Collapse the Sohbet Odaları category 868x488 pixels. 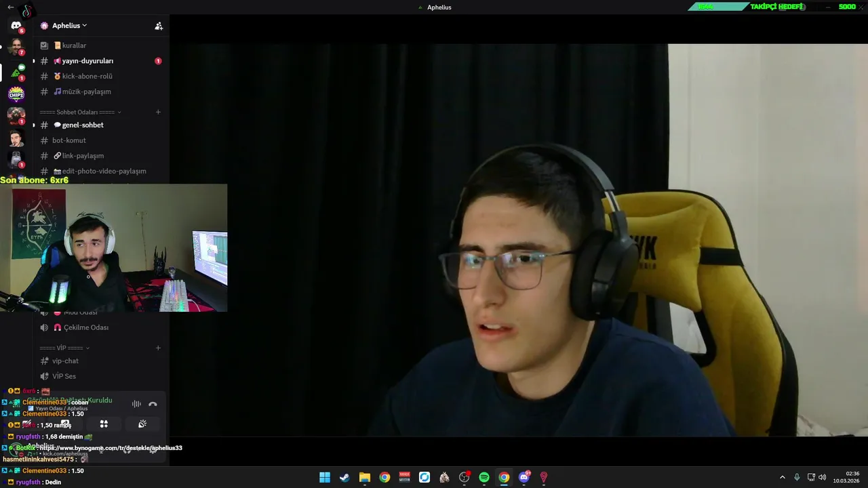(x=80, y=112)
